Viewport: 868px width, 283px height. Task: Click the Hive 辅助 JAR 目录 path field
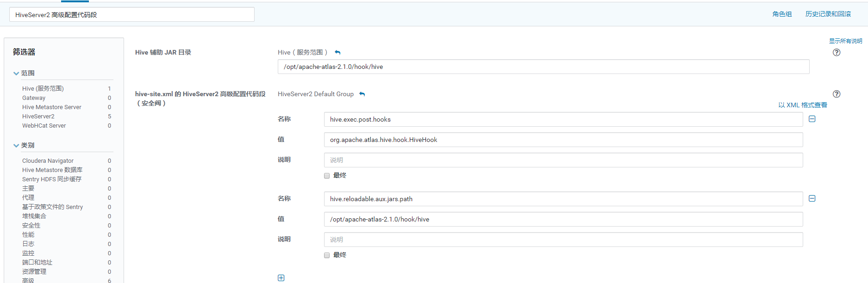[543, 67]
